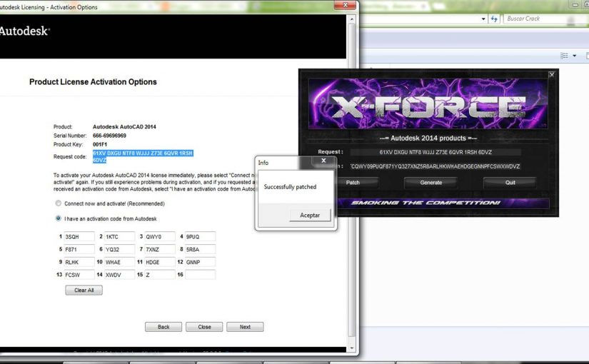Click activation field 12 containing GNNP
Screen dimensions: 589x364
pyautogui.click(x=200, y=262)
